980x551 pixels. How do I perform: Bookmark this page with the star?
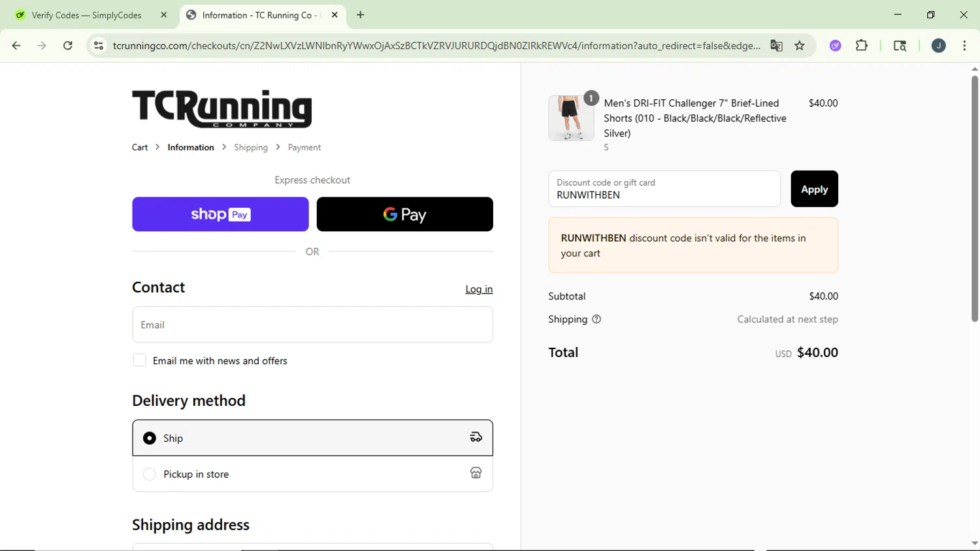800,46
